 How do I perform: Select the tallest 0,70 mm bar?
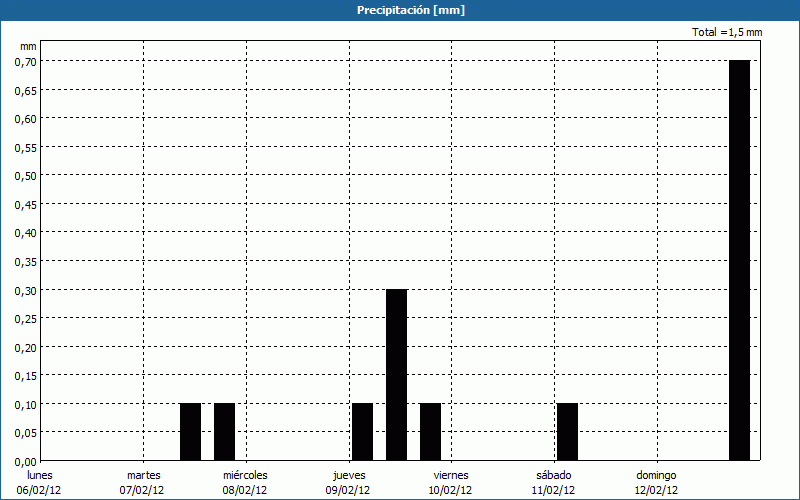tap(739, 260)
